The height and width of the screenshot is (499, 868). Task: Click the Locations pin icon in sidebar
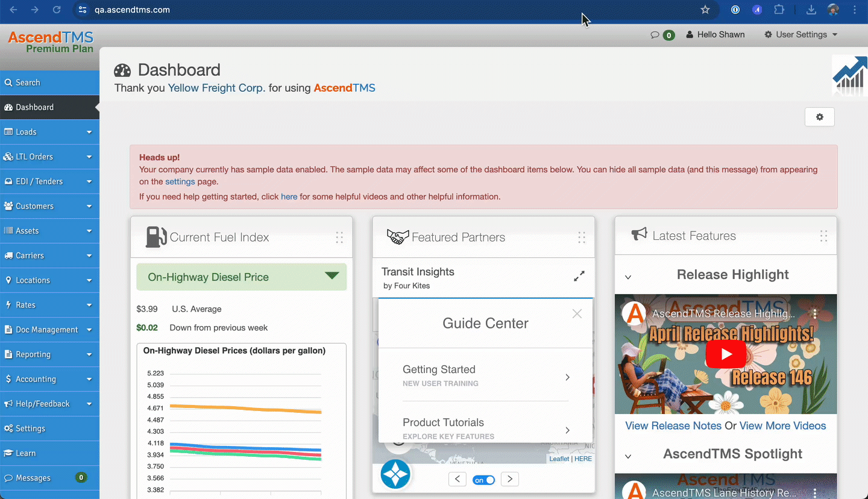click(x=8, y=280)
